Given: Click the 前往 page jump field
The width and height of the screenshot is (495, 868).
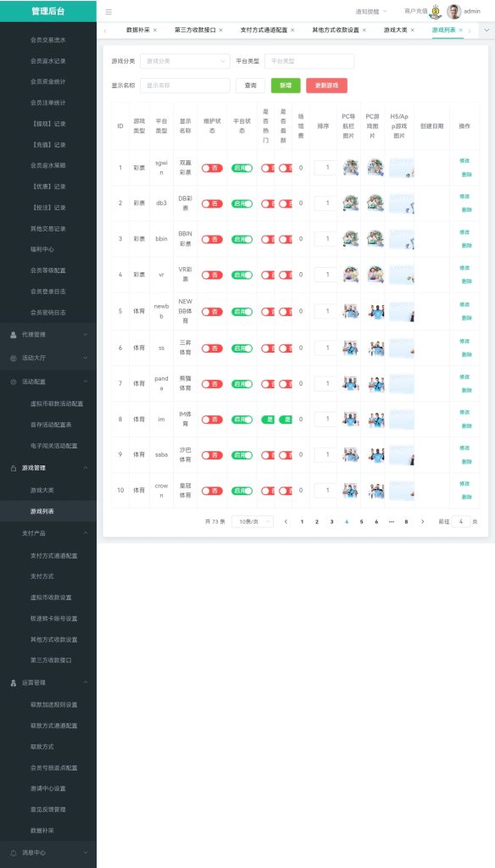Looking at the screenshot, I should point(460,522).
